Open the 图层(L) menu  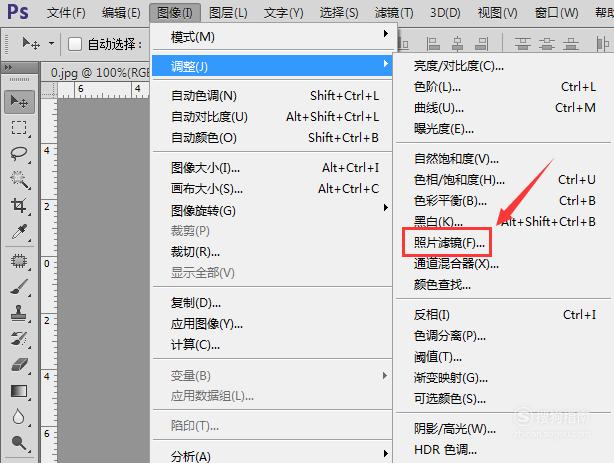point(228,13)
